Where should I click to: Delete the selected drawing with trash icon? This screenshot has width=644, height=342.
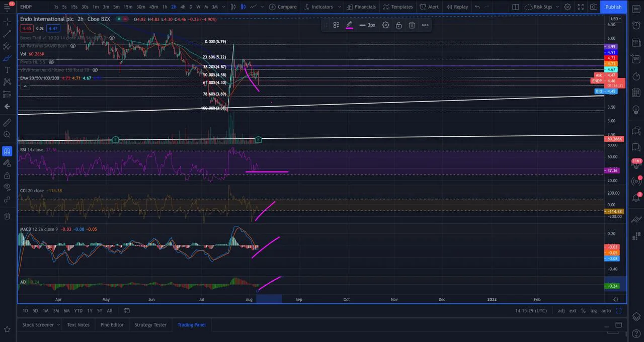[x=412, y=25]
